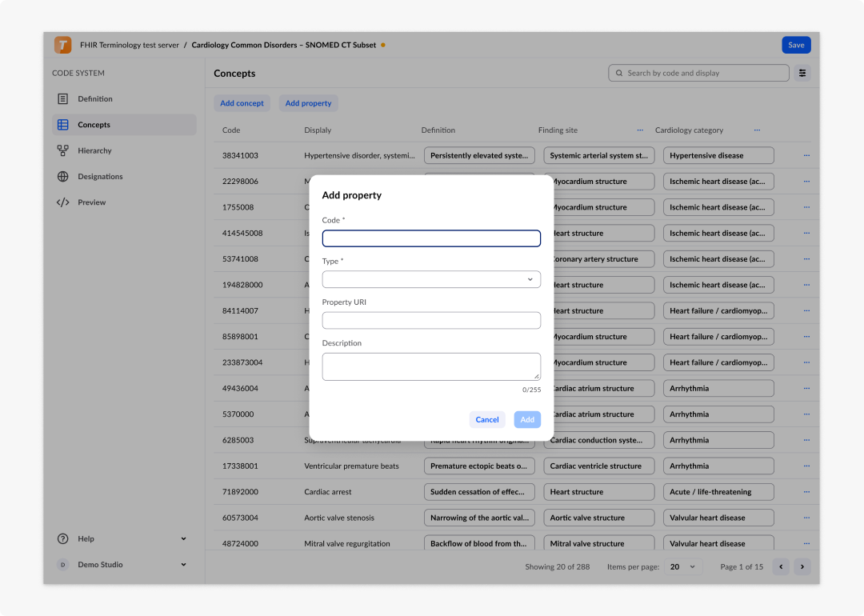864x616 pixels.
Task: Click the orange T app logo
Action: tap(62, 45)
